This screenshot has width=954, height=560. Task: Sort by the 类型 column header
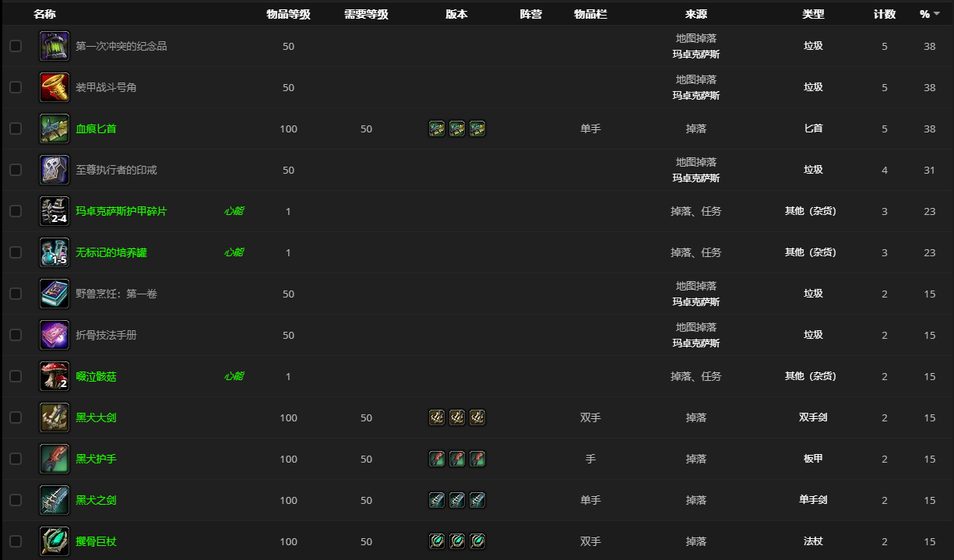(813, 14)
